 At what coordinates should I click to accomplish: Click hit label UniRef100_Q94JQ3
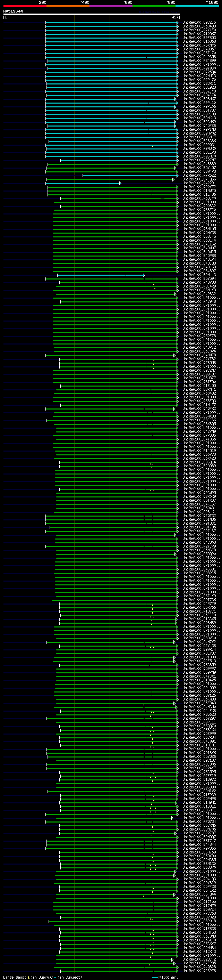point(199,879)
